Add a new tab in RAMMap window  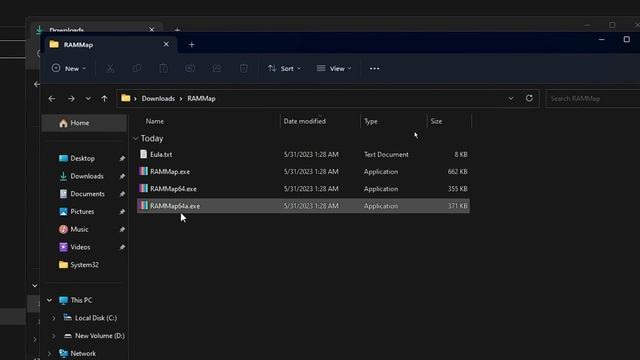(191, 44)
